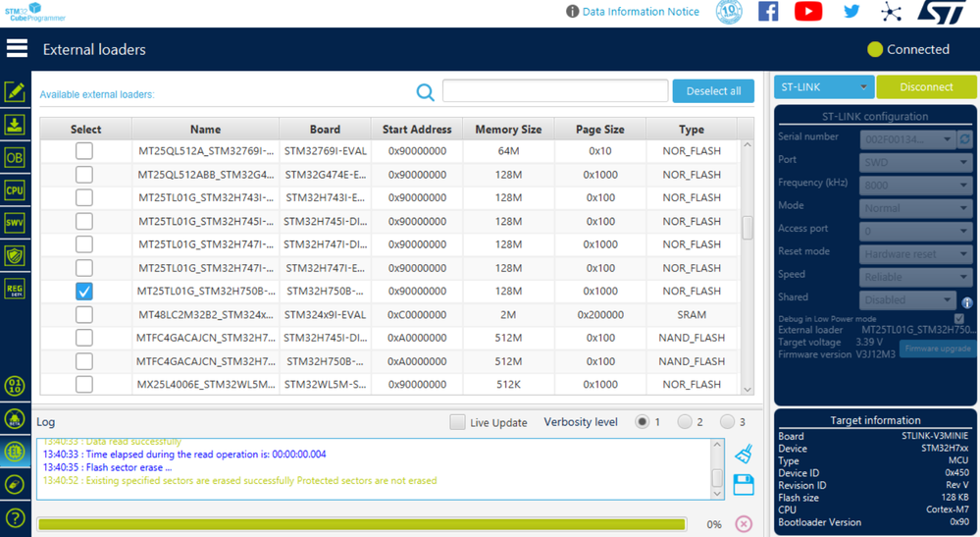Open the Reset mode dropdown

point(915,254)
